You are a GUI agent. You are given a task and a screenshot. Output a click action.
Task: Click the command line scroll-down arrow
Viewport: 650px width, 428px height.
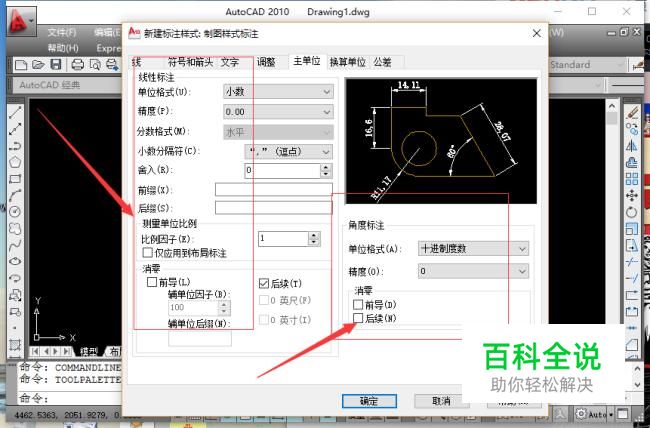(x=638, y=385)
